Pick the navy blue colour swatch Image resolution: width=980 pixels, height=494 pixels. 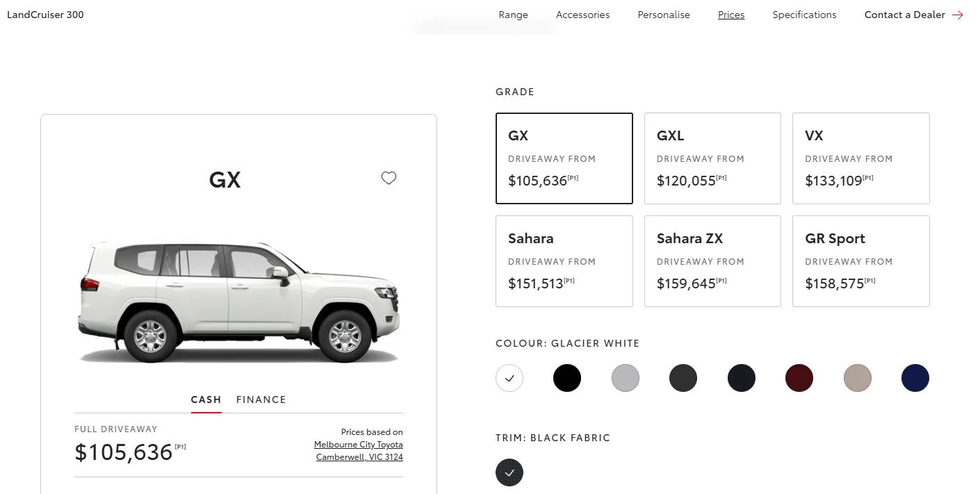(915, 378)
